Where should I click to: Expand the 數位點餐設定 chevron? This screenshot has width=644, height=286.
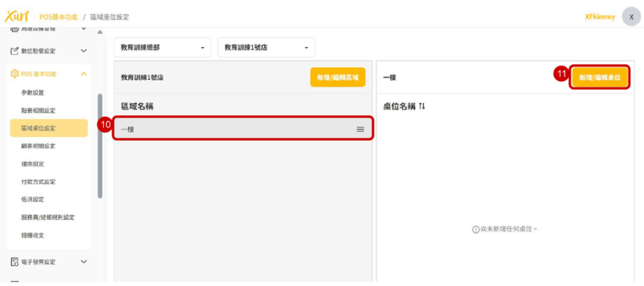(x=84, y=51)
